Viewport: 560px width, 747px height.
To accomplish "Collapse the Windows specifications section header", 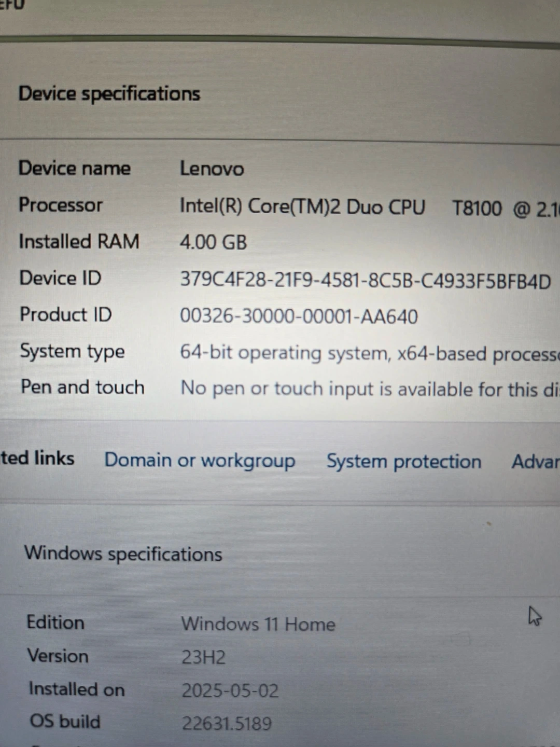I will pos(123,554).
